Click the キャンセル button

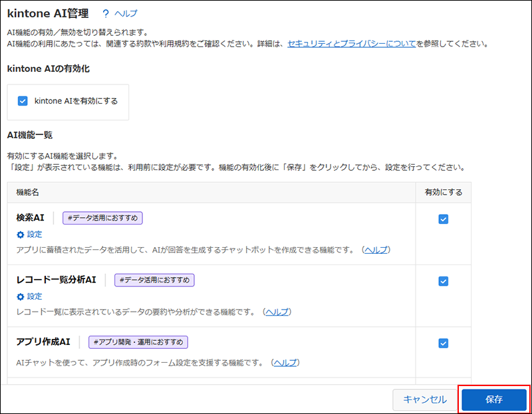(x=425, y=399)
